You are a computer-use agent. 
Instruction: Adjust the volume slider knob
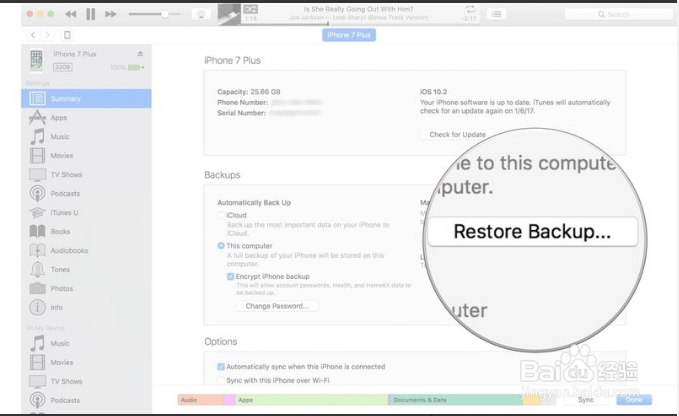(165, 14)
